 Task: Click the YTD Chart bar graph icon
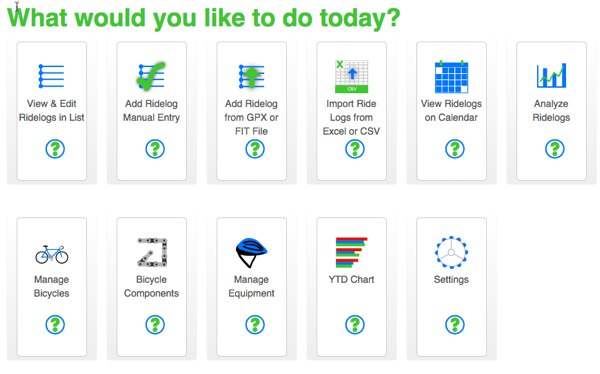351,252
